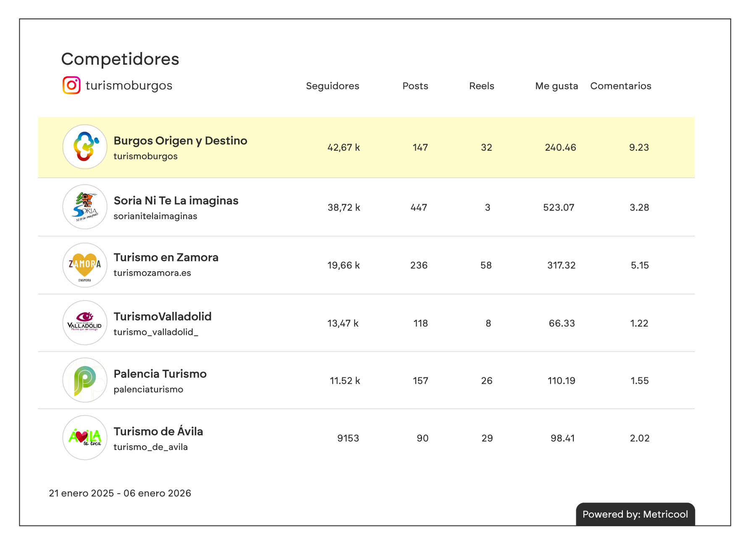Click the Me gusta column header

pos(556,86)
